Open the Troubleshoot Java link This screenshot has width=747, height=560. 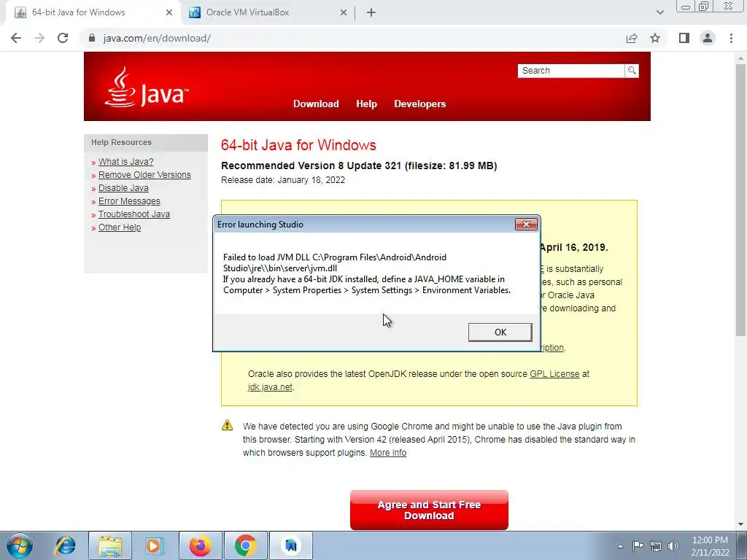134,214
